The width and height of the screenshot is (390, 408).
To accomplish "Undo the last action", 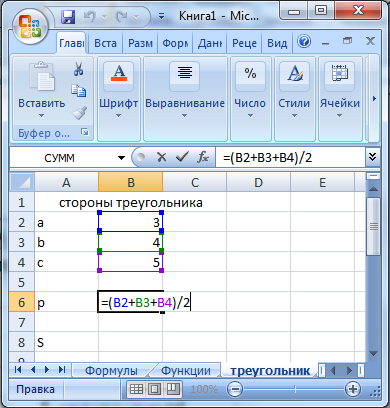I will coord(90,16).
